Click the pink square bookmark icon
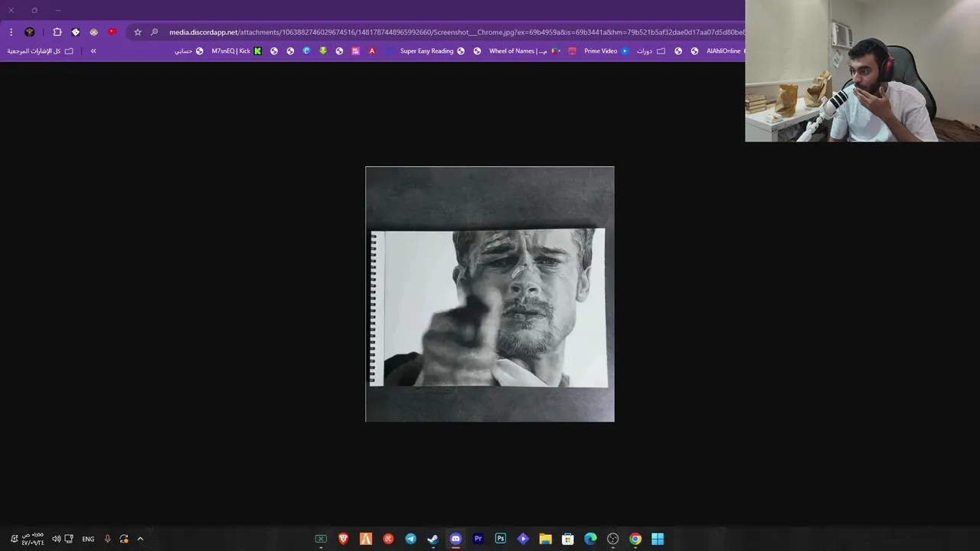This screenshot has height=551, width=980. [x=356, y=51]
